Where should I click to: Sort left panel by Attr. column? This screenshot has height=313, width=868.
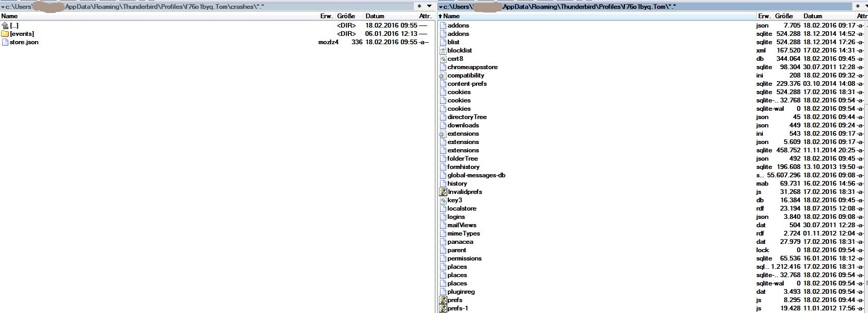tap(425, 16)
